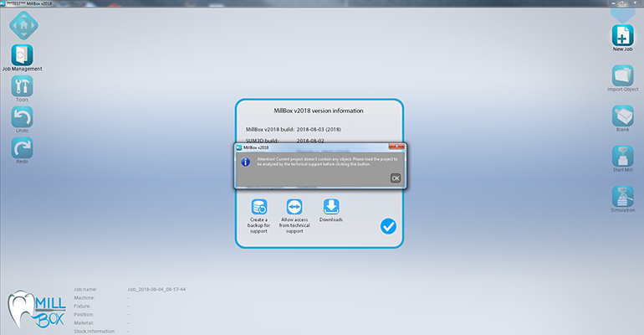The image size is (644, 335).
Task: Click the Machine label in job info
Action: (84, 297)
